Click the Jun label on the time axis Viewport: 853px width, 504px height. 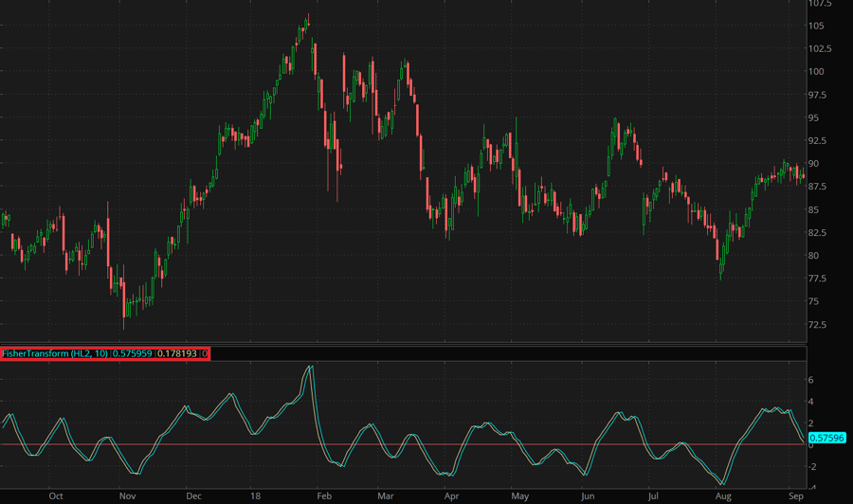click(588, 495)
